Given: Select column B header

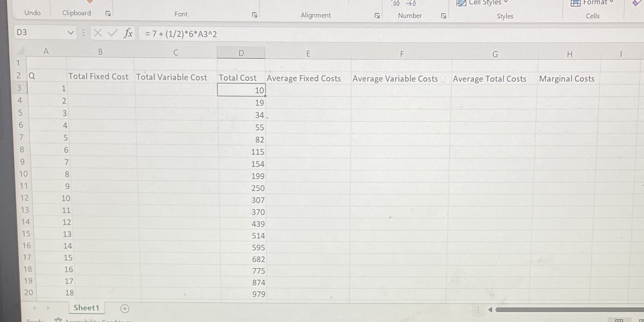Looking at the screenshot, I should click(100, 52).
